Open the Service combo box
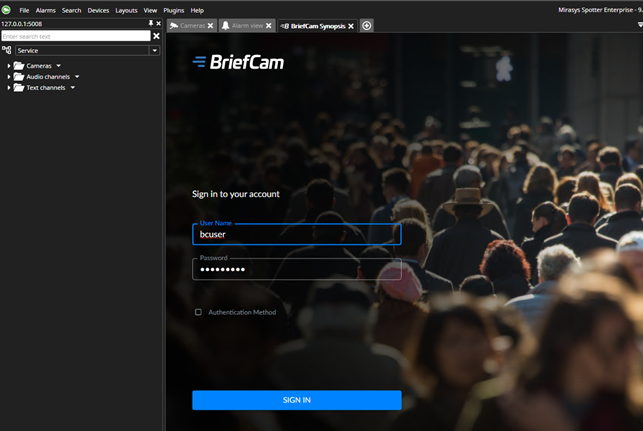This screenshot has width=643, height=431. [x=87, y=50]
